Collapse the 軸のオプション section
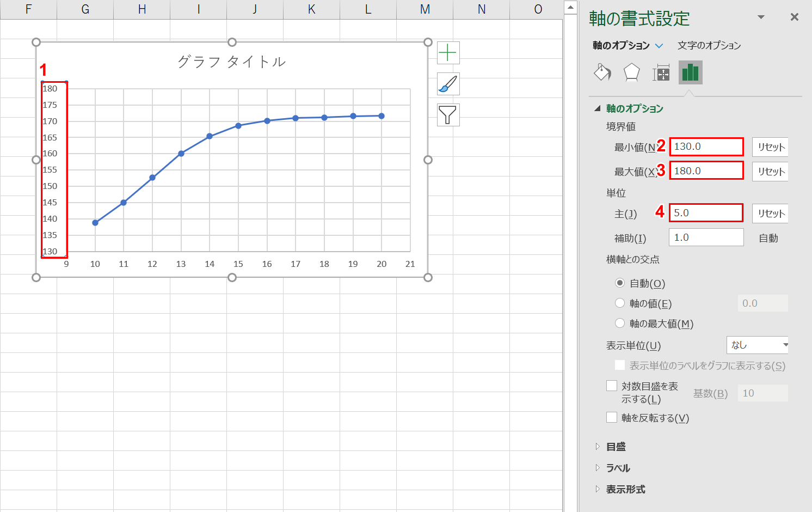This screenshot has height=512, width=812. (x=598, y=108)
